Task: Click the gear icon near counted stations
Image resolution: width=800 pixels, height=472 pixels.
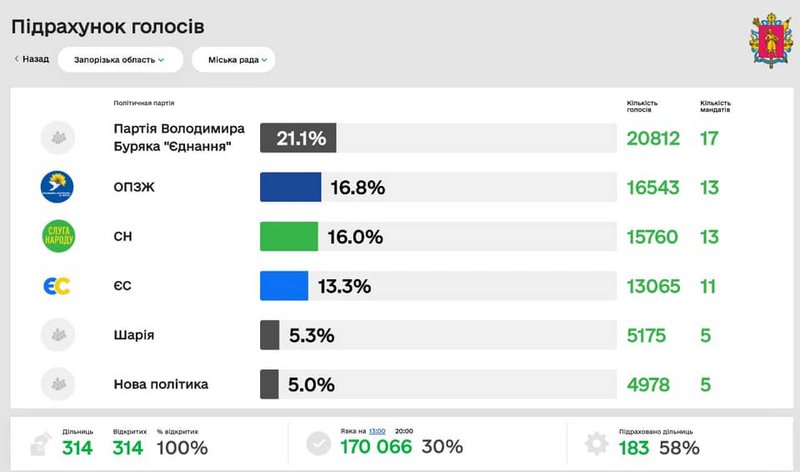Action: [596, 443]
